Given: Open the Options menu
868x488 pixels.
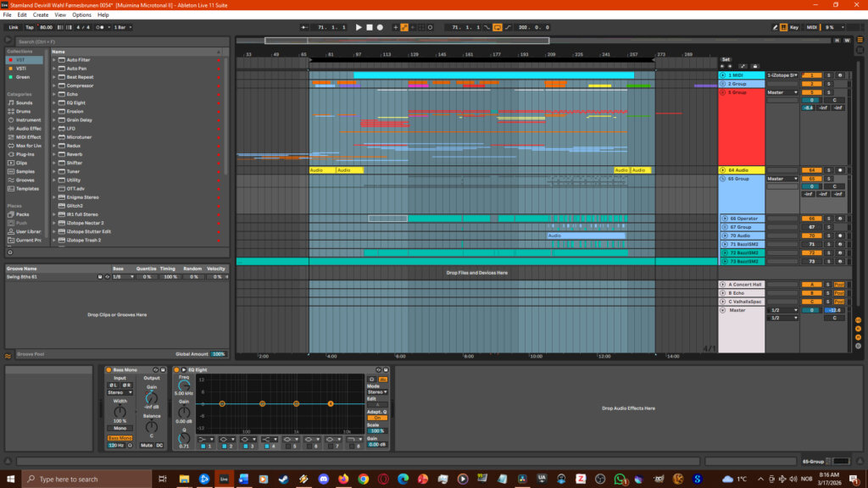Looking at the screenshot, I should 81,15.
